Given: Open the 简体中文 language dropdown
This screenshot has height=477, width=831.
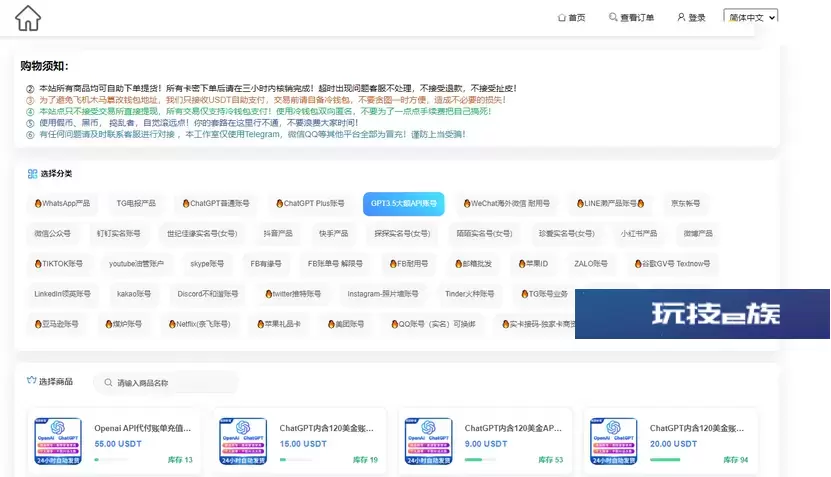Looking at the screenshot, I should click(x=750, y=17).
